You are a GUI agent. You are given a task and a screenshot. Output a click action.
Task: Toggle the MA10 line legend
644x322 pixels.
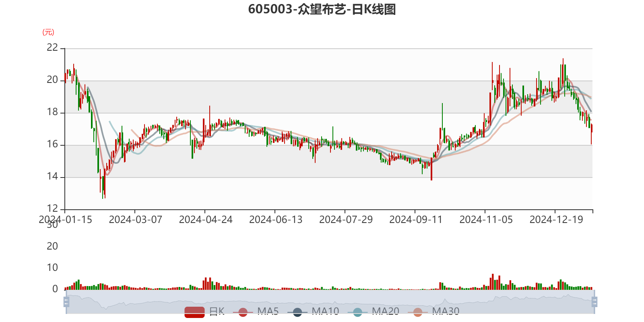[x=313, y=312]
